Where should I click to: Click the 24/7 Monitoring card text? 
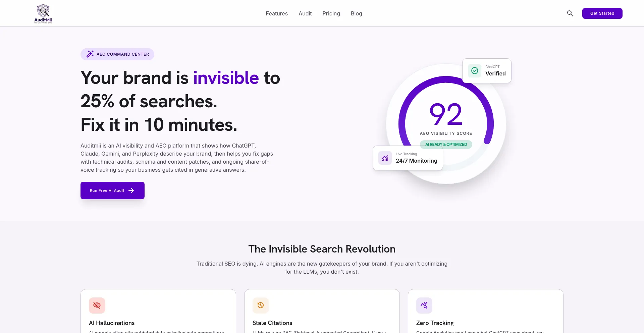pyautogui.click(x=416, y=161)
